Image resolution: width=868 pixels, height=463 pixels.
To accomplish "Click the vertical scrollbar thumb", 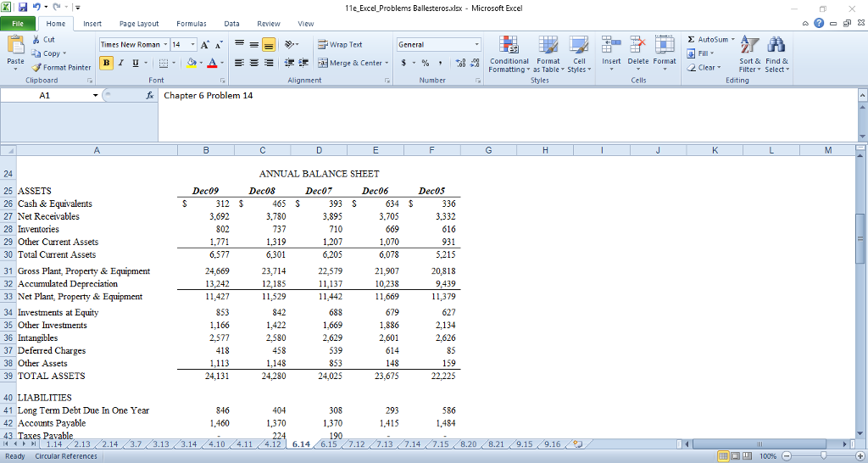I will pos(860,238).
